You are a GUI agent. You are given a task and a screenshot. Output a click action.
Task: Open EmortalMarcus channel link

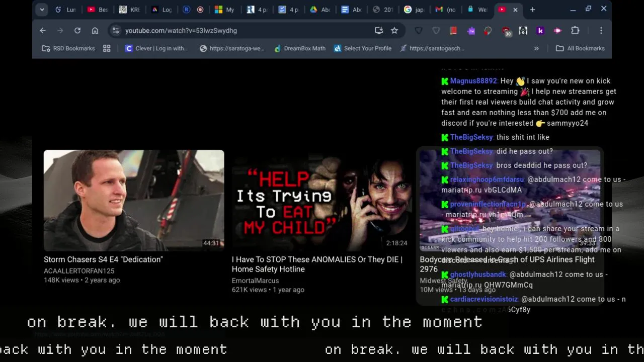point(255,281)
